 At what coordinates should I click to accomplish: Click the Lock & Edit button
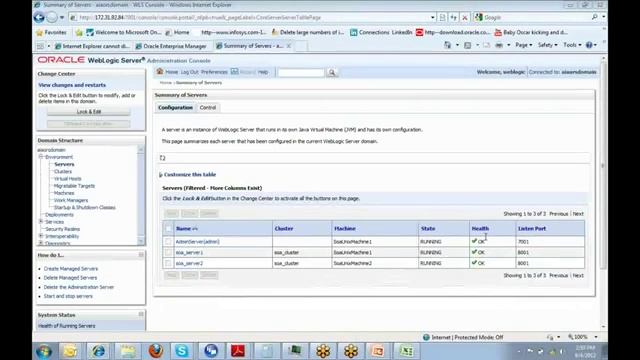[89, 112]
